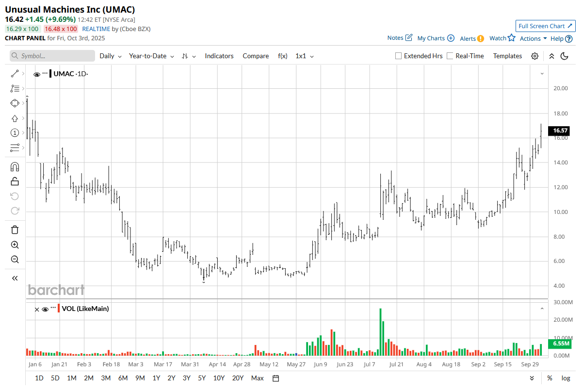Delete drawings with the trash icon
Image resolution: width=583 pixels, height=392 pixels.
pyautogui.click(x=15, y=230)
